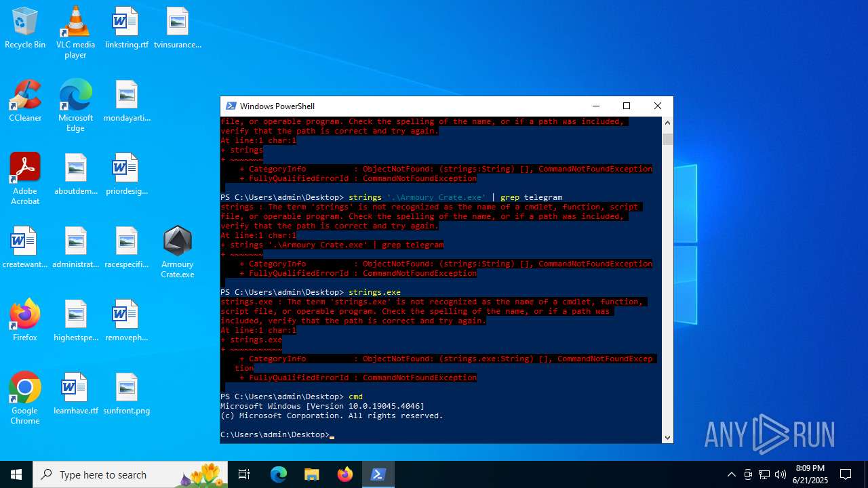Select createwant Word document

click(x=25, y=247)
